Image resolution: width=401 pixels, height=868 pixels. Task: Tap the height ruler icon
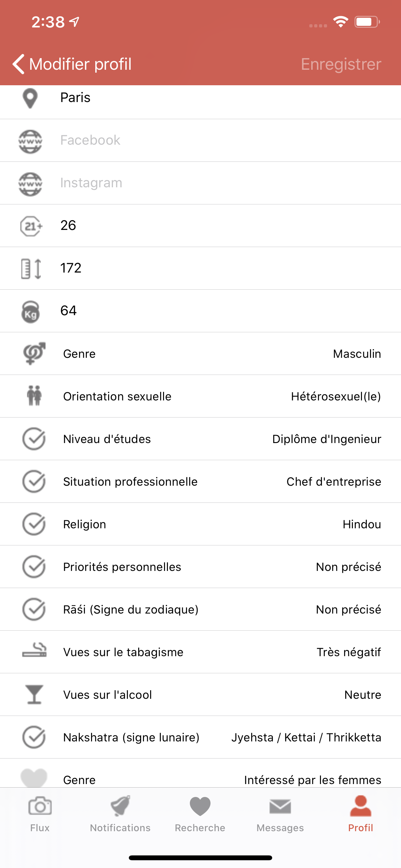(31, 269)
